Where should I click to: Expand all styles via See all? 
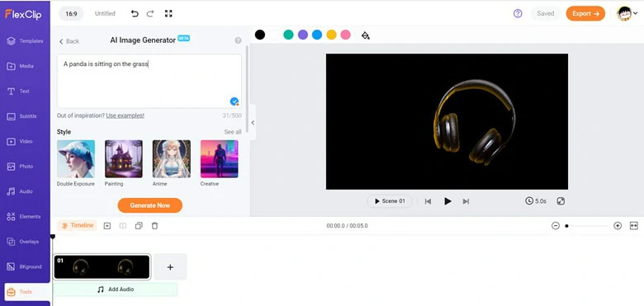click(x=233, y=132)
